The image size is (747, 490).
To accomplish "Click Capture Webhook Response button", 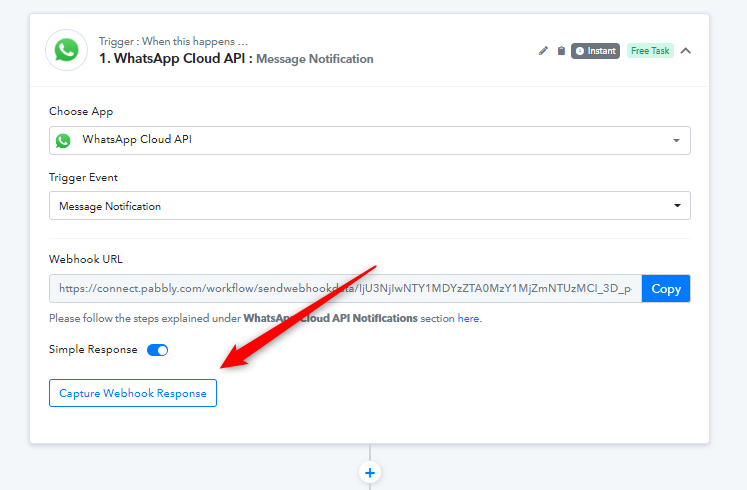I will coord(133,393).
